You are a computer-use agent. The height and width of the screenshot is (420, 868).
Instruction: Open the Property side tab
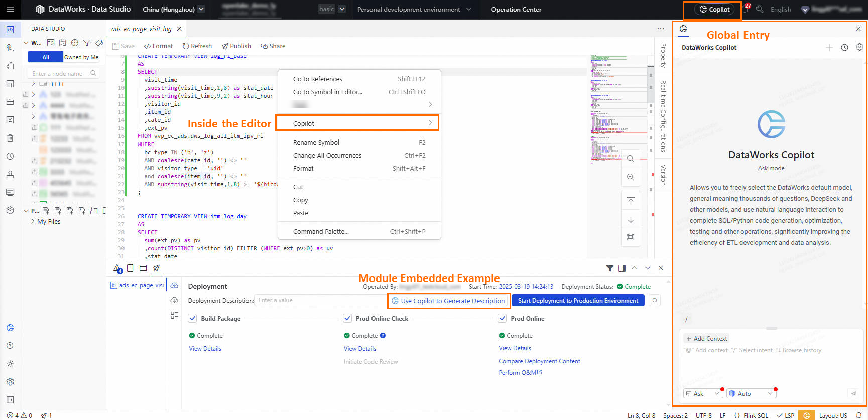pyautogui.click(x=663, y=55)
